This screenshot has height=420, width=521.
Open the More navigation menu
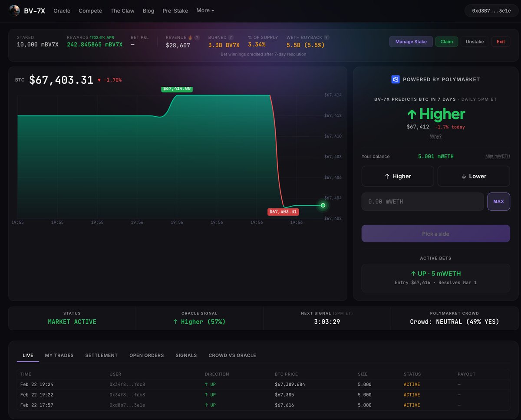tap(204, 10)
